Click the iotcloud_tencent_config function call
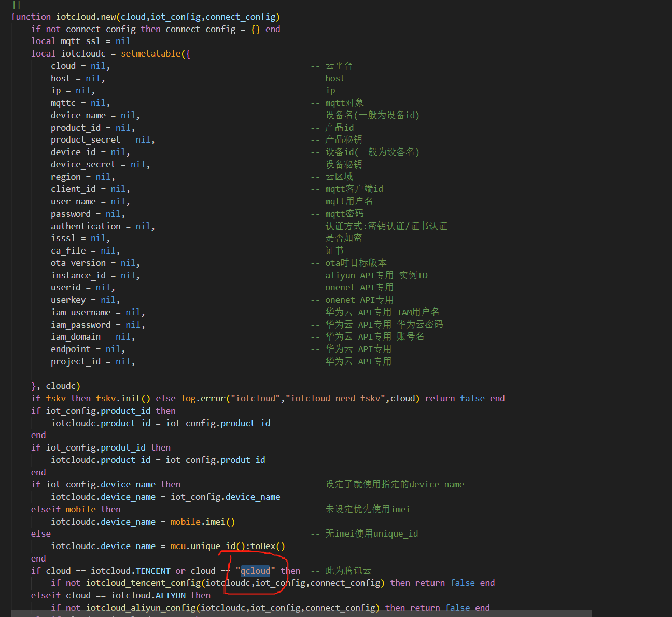 pyautogui.click(x=144, y=583)
